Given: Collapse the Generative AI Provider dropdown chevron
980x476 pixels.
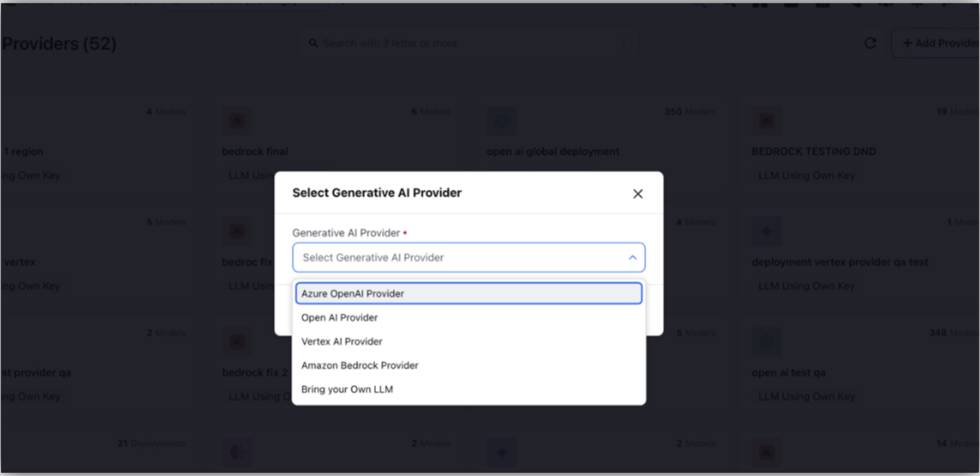Looking at the screenshot, I should (633, 257).
